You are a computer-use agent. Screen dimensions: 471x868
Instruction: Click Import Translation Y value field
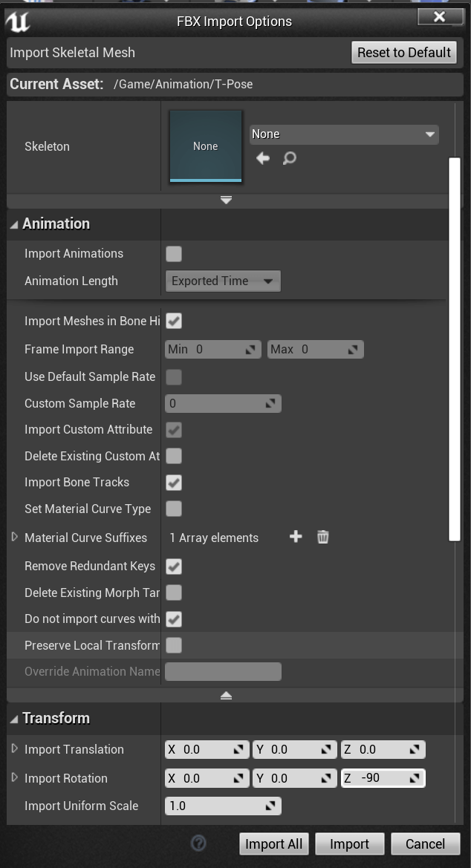click(x=295, y=749)
